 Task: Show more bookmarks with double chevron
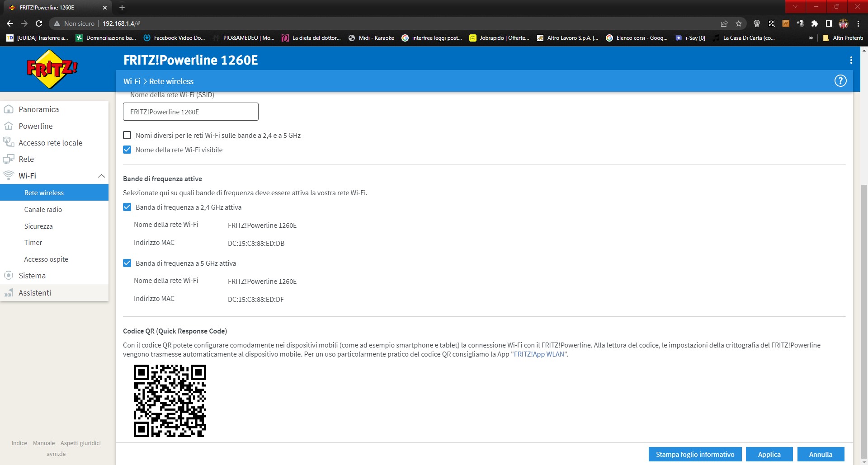coord(811,38)
